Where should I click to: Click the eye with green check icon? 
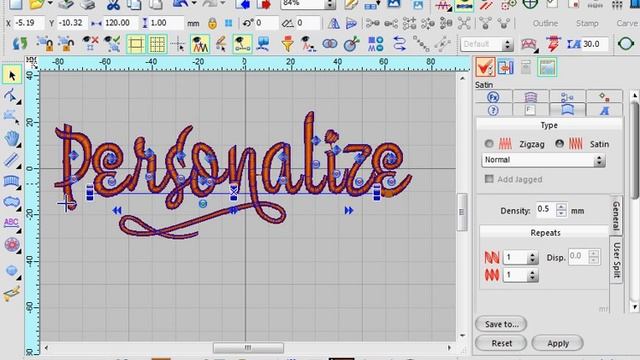coord(112,44)
